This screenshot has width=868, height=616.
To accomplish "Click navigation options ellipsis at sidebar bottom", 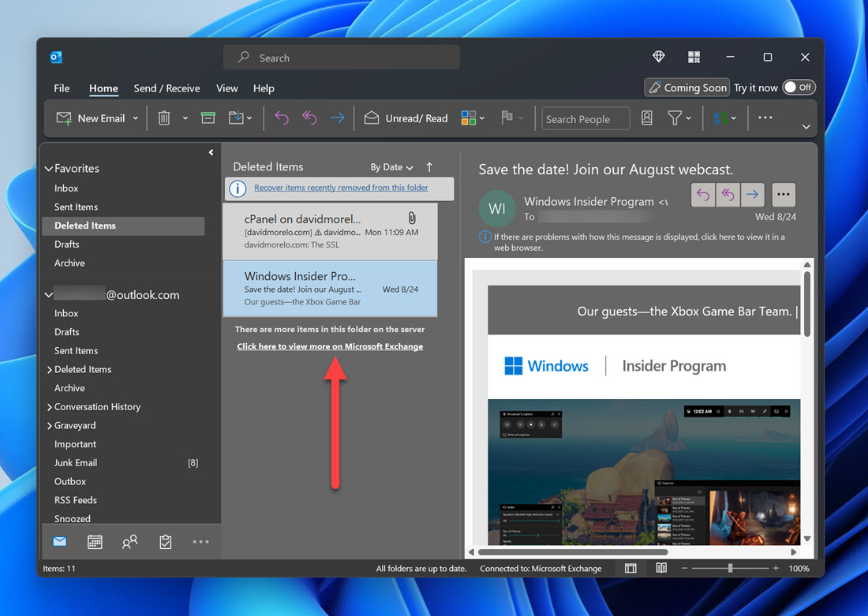I will point(200,542).
